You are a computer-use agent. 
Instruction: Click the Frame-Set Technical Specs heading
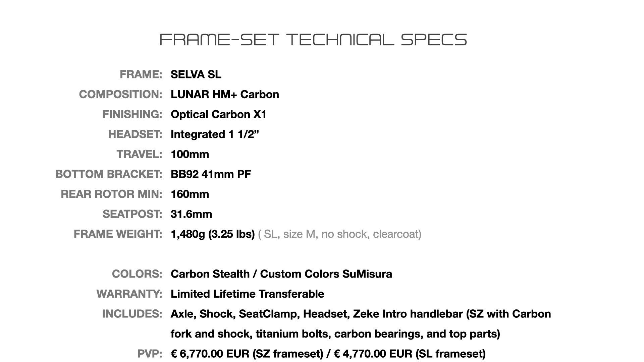click(x=313, y=40)
